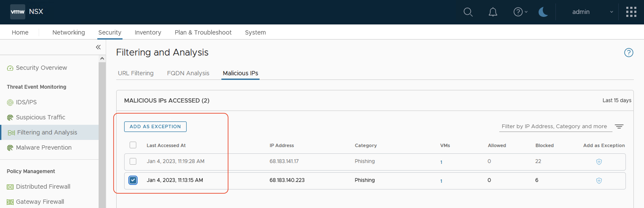644x208 pixels.
Task: Click the Blocked column header
Action: tap(544, 145)
